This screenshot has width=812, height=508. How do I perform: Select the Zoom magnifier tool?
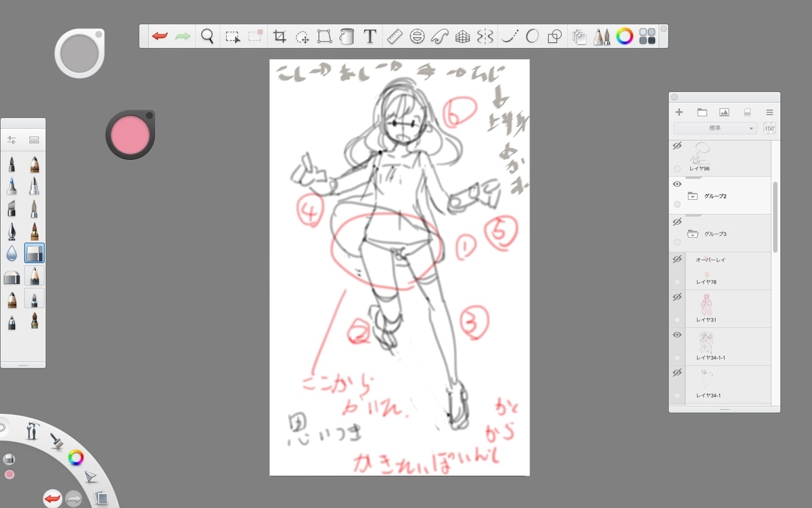(207, 36)
